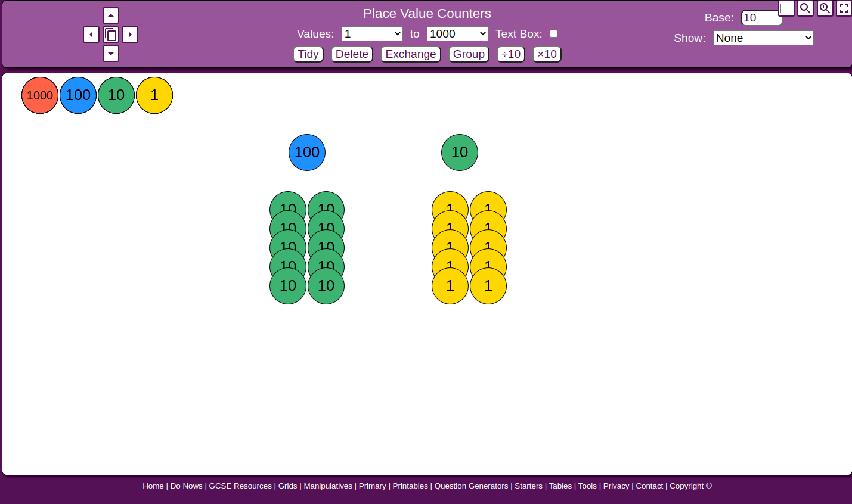
Task: Click inside the Base input field
Action: tap(761, 18)
